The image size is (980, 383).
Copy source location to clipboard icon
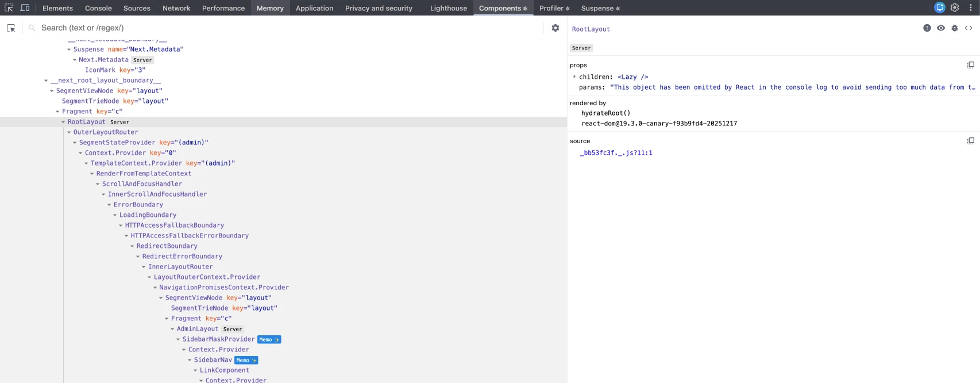pyautogui.click(x=970, y=141)
